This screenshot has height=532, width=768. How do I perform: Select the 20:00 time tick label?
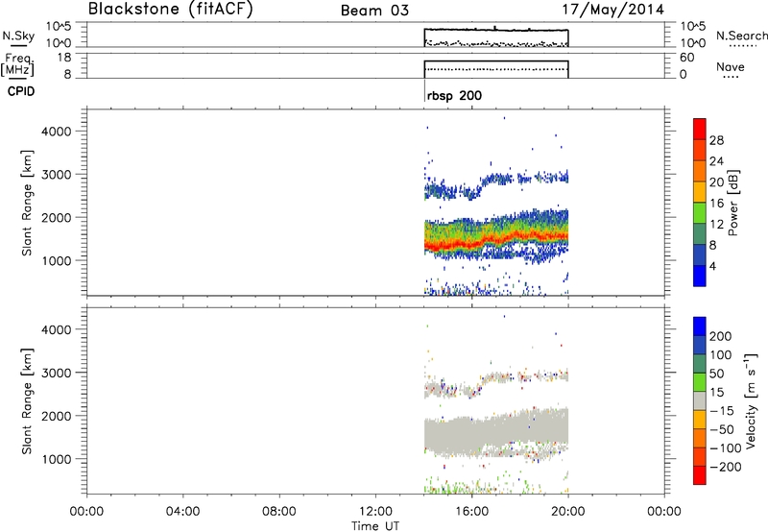pos(567,512)
